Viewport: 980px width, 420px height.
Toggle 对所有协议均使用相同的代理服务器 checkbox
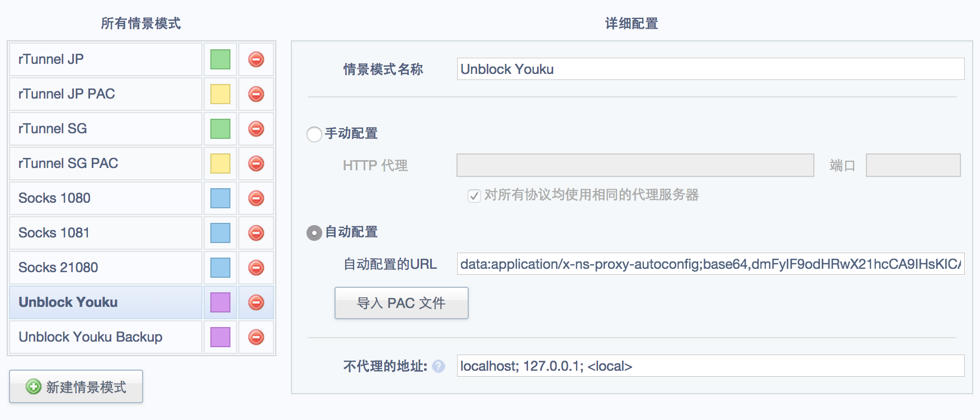coord(474,196)
